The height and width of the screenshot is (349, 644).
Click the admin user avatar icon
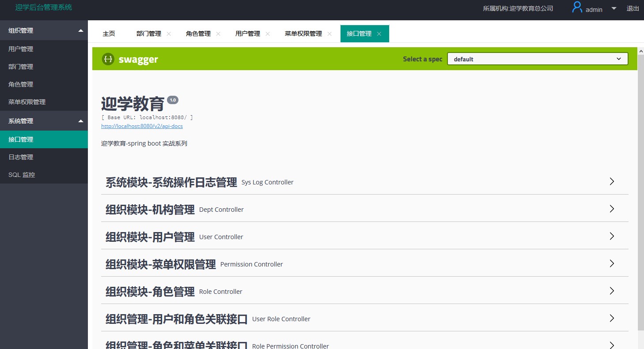[577, 8]
